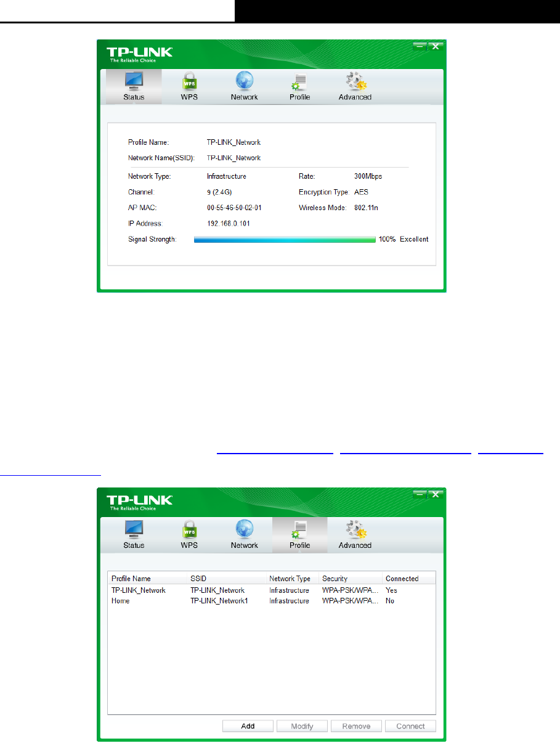
Task: Click the Remove profile button
Action: click(x=357, y=726)
